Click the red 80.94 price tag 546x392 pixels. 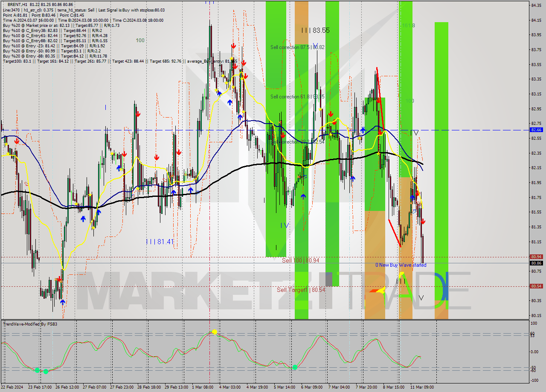[536, 257]
